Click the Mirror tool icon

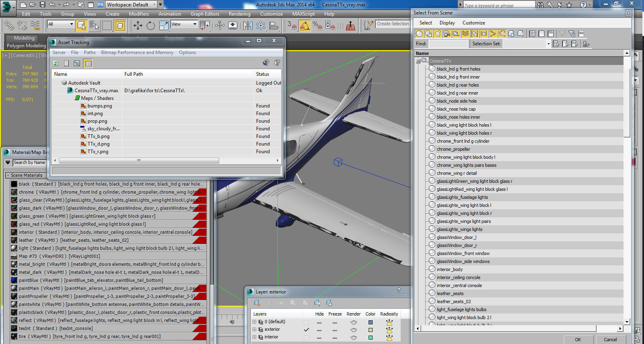click(x=248, y=26)
